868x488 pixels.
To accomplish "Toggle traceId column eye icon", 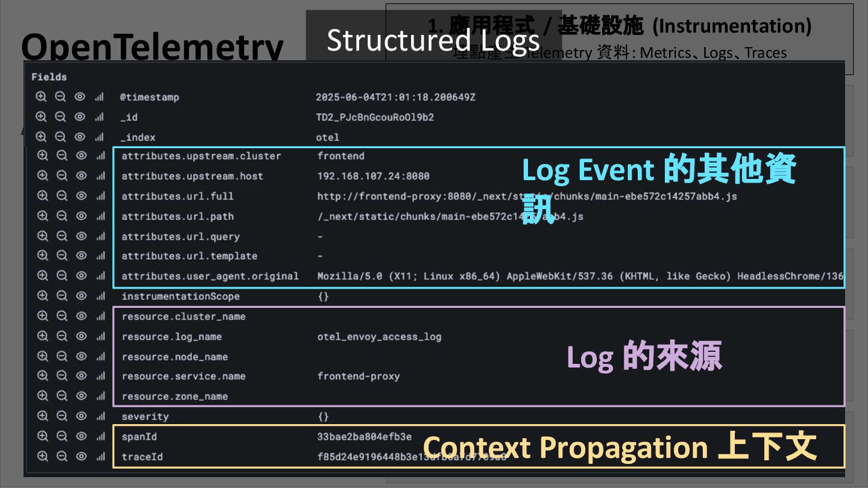I will [81, 456].
